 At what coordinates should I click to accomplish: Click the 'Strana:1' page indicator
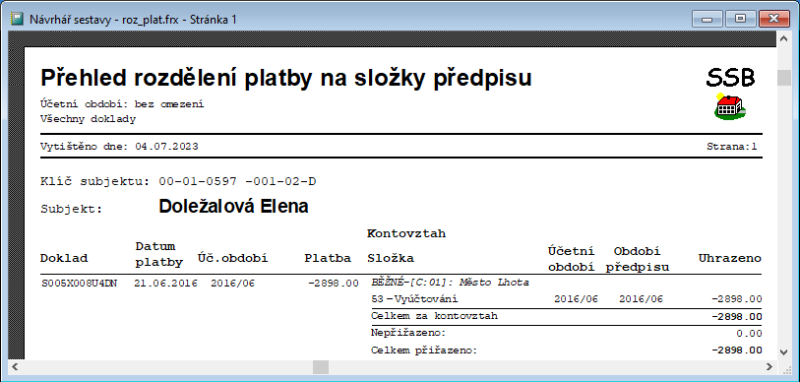732,147
